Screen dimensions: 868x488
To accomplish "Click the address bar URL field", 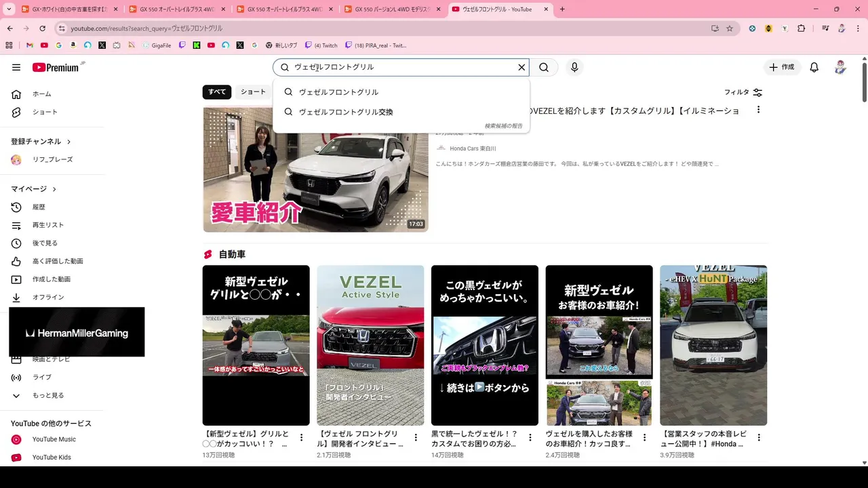I will [387, 28].
